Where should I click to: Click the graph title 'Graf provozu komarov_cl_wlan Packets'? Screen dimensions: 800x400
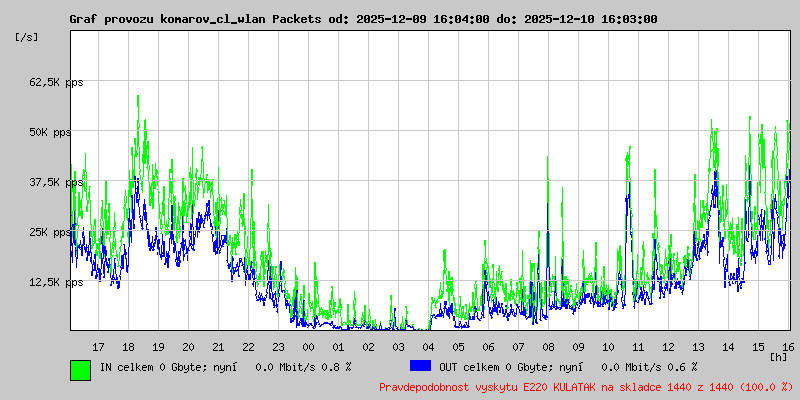coord(195,19)
